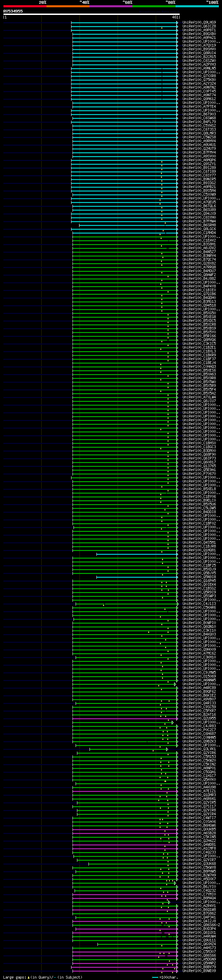Click the green alignment bar for UniRef100_B5XA63

tap(125, 374)
